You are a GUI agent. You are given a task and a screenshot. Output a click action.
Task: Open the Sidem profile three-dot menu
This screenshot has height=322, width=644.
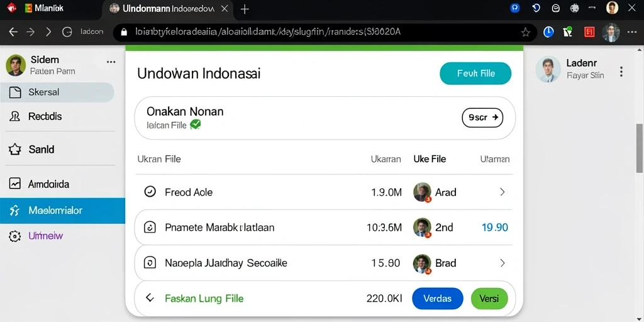pos(111,62)
